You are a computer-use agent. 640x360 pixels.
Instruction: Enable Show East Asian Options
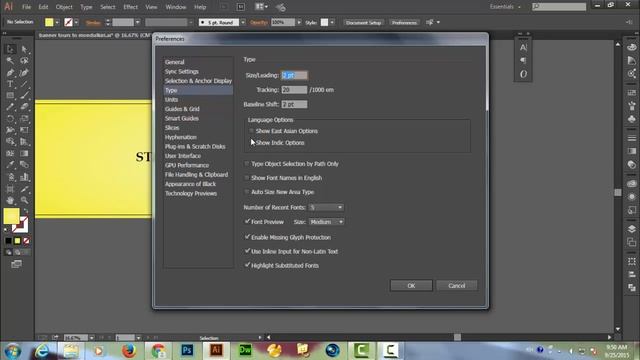coord(251,131)
